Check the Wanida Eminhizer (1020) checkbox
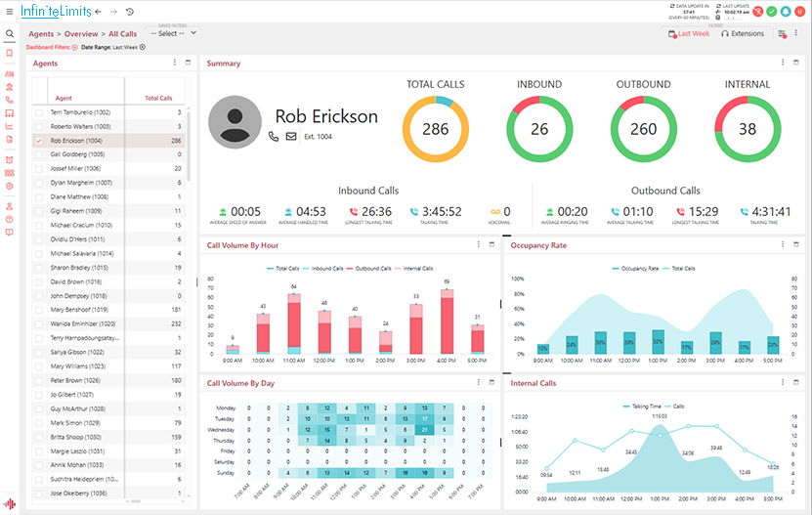Viewport: 812px width, 515px height. (39, 324)
